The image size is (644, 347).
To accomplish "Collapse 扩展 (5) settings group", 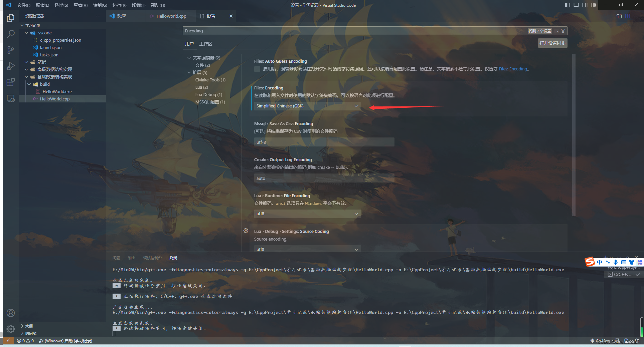I will coord(189,72).
